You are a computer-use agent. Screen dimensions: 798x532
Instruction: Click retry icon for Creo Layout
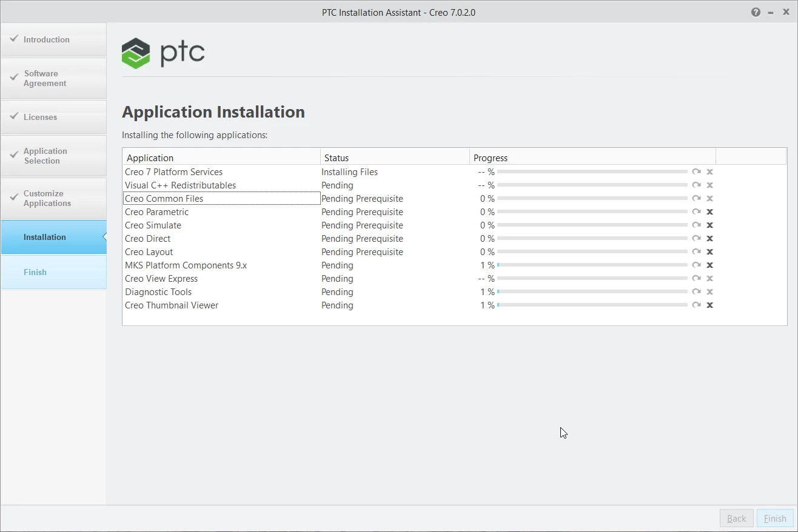pos(696,252)
